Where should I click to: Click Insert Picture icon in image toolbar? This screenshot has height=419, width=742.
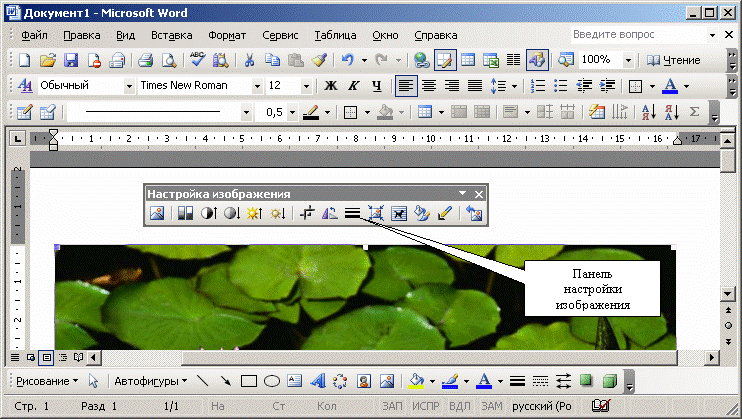(x=157, y=213)
